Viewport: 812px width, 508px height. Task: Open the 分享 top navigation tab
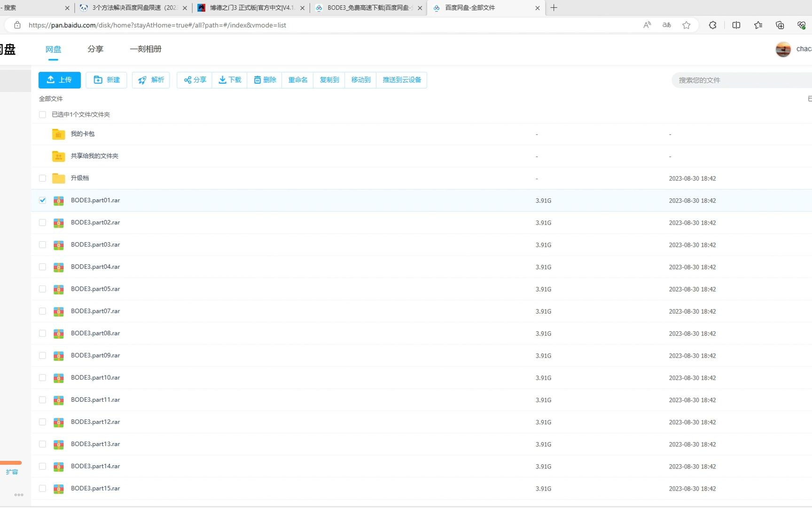95,49
